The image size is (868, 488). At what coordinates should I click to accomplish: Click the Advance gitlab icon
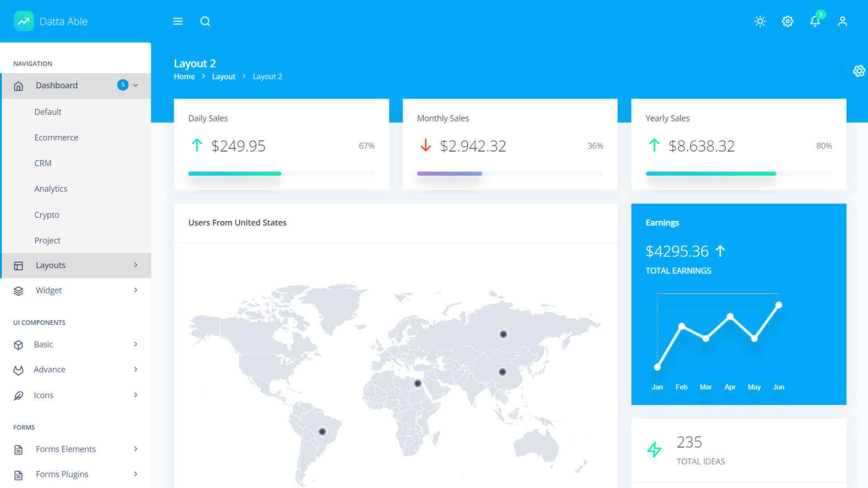pos(19,370)
